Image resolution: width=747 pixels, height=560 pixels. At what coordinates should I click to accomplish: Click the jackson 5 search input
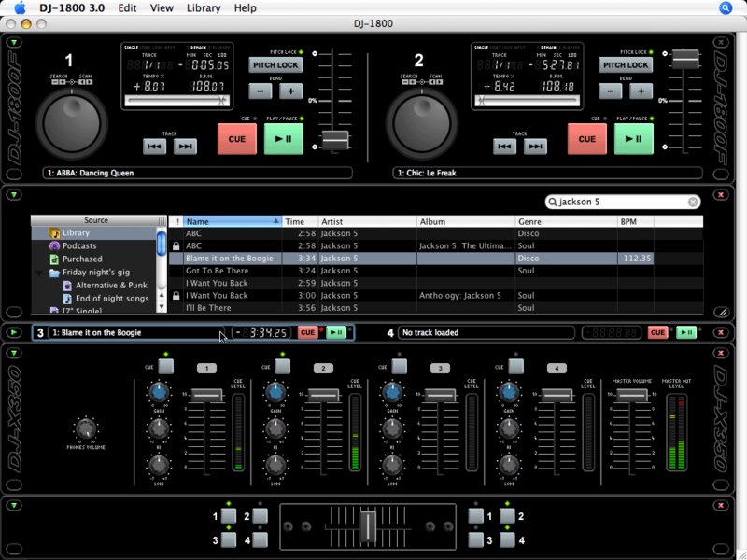pos(623,202)
